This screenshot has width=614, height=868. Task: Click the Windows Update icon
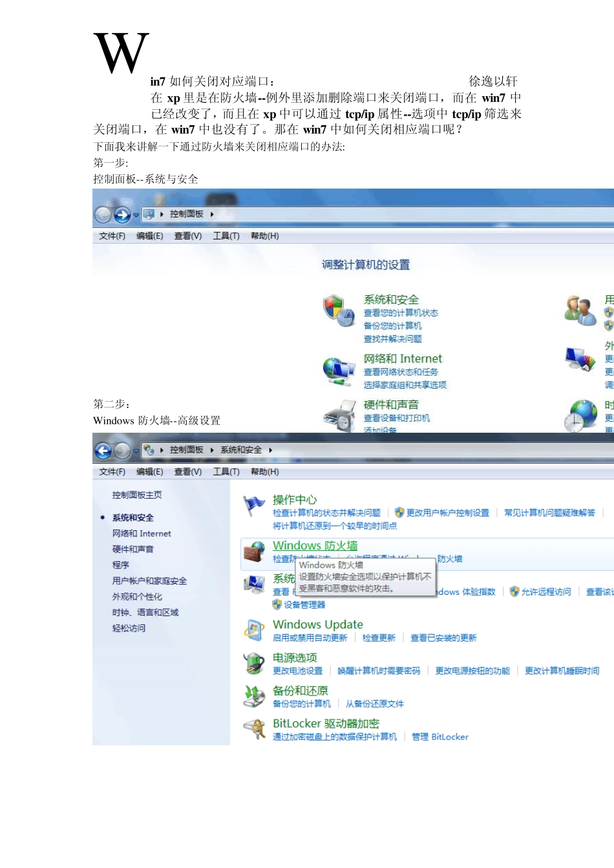[254, 630]
